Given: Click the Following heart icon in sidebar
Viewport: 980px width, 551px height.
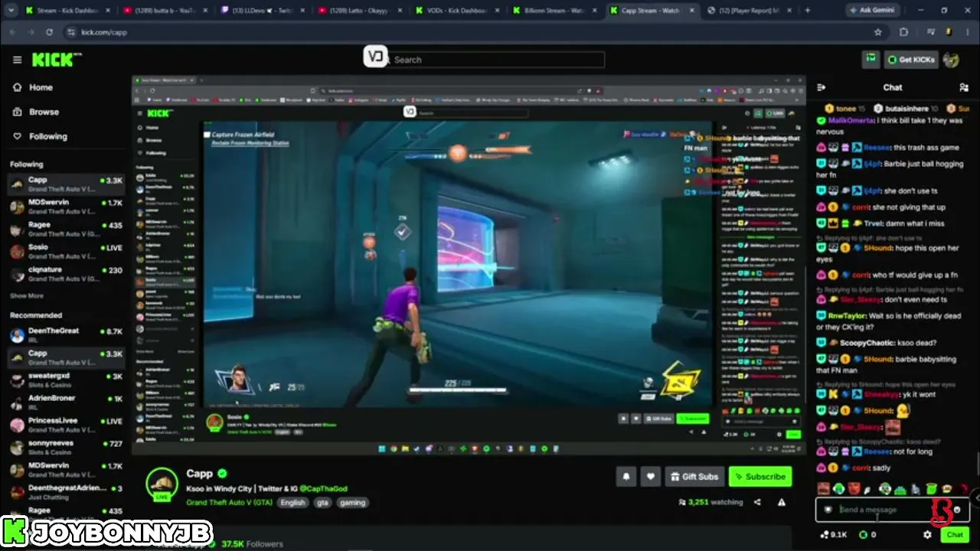Looking at the screenshot, I should click(17, 136).
